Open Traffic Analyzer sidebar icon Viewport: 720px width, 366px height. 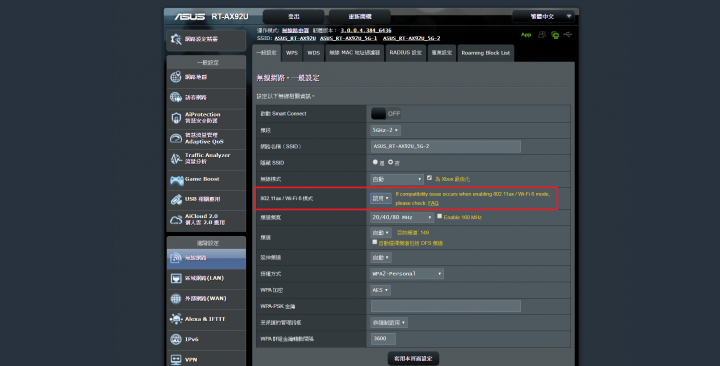click(x=176, y=158)
